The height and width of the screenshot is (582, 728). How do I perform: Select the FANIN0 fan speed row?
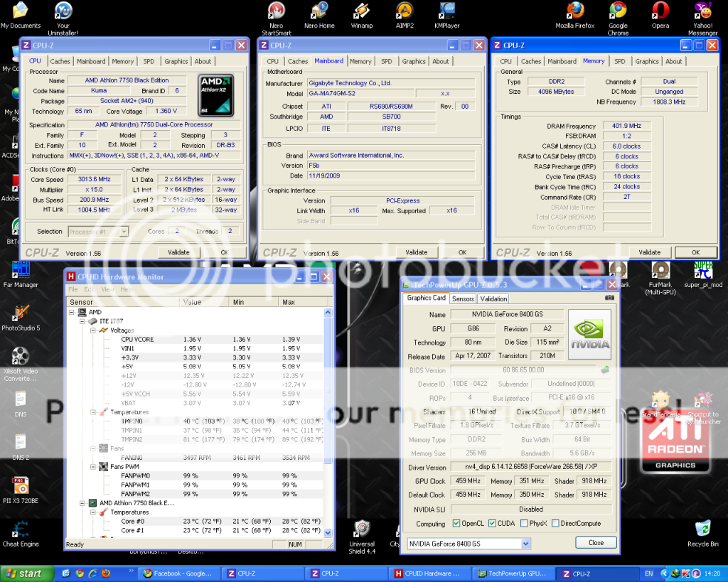point(196,458)
